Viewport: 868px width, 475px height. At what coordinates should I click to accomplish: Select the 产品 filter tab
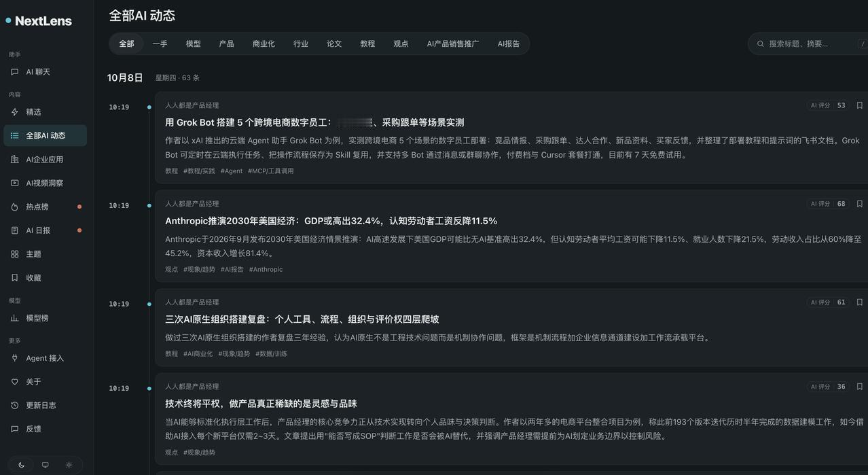227,43
